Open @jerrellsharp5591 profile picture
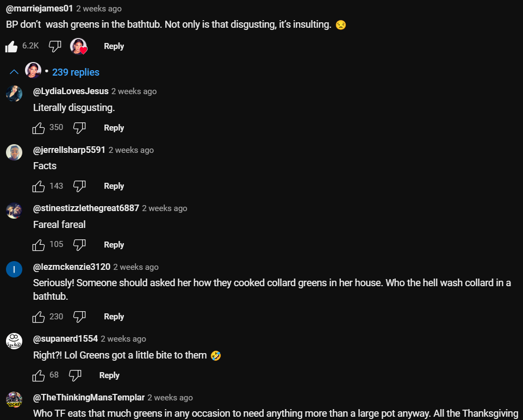The height and width of the screenshot is (420, 523). [14, 152]
